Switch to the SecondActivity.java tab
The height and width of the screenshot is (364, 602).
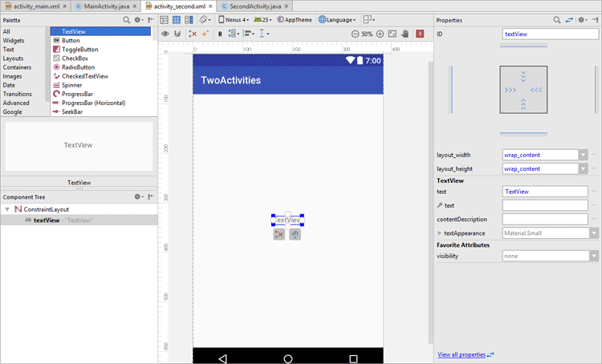[x=253, y=6]
